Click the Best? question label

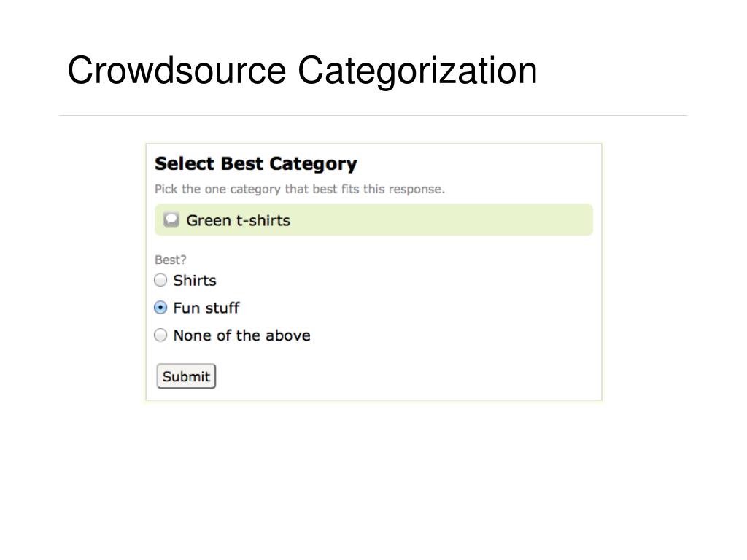pyautogui.click(x=171, y=260)
